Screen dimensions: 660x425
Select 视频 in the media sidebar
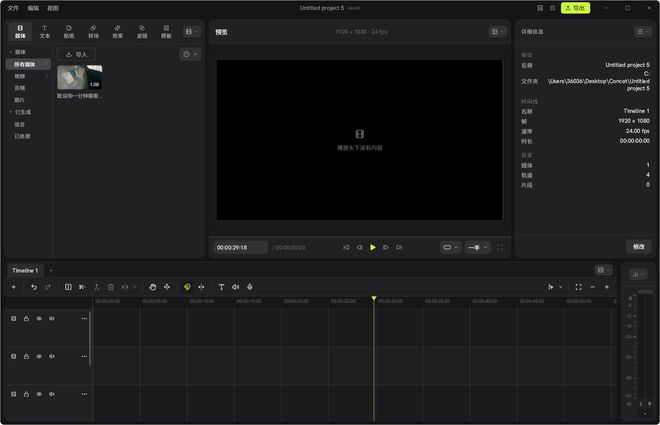tap(20, 76)
